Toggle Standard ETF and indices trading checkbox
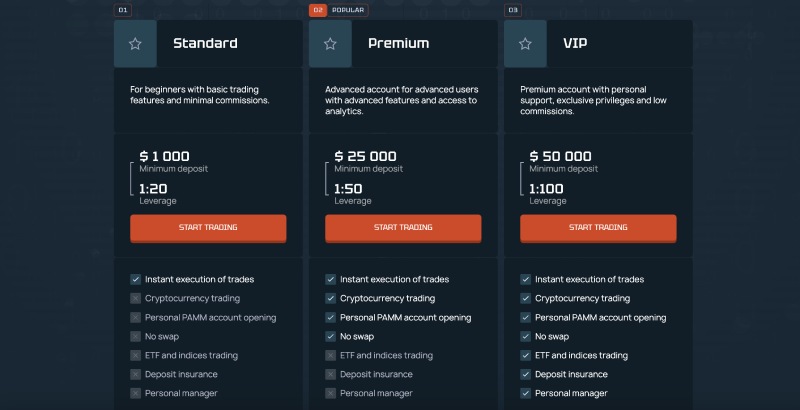 coord(135,355)
